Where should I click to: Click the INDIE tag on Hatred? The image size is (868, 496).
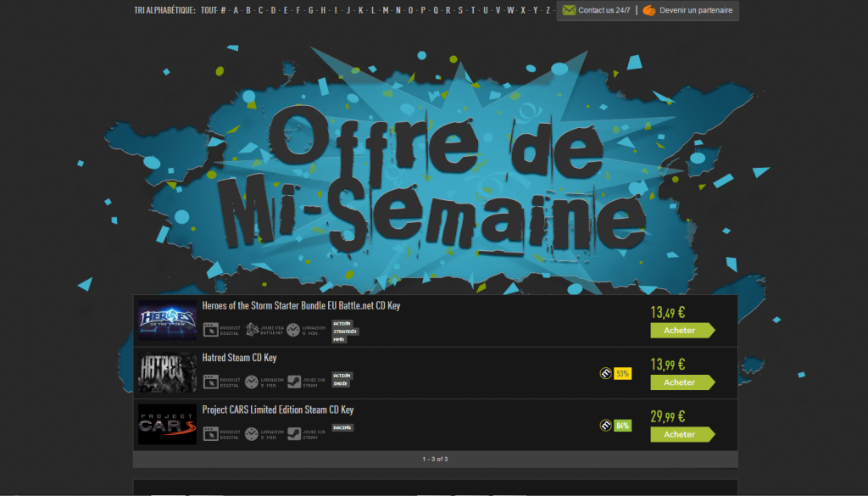(340, 384)
